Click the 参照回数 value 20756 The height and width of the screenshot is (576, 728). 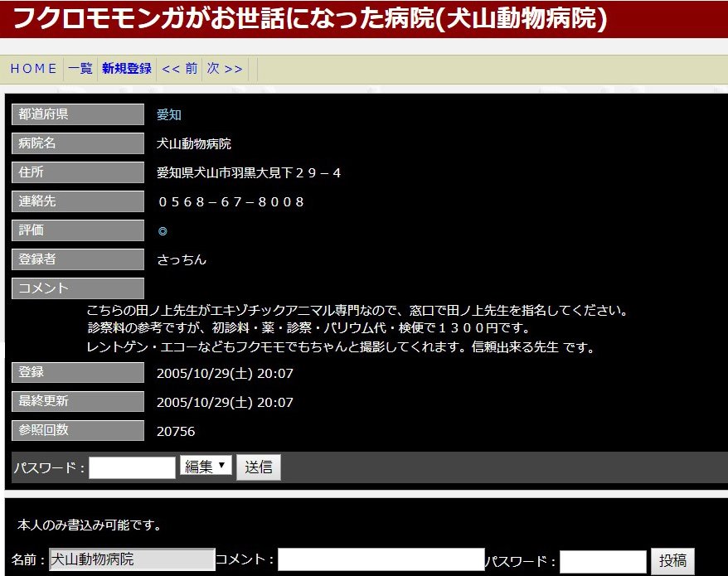176,432
